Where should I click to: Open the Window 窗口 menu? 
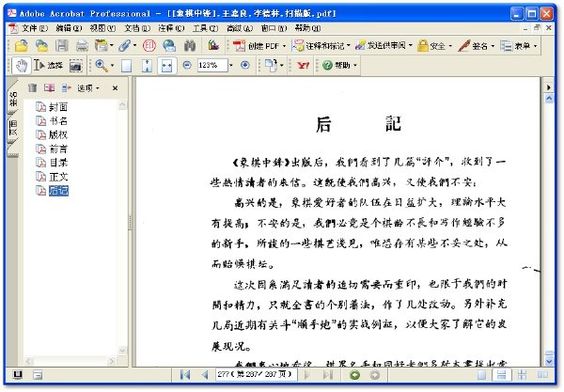click(274, 28)
